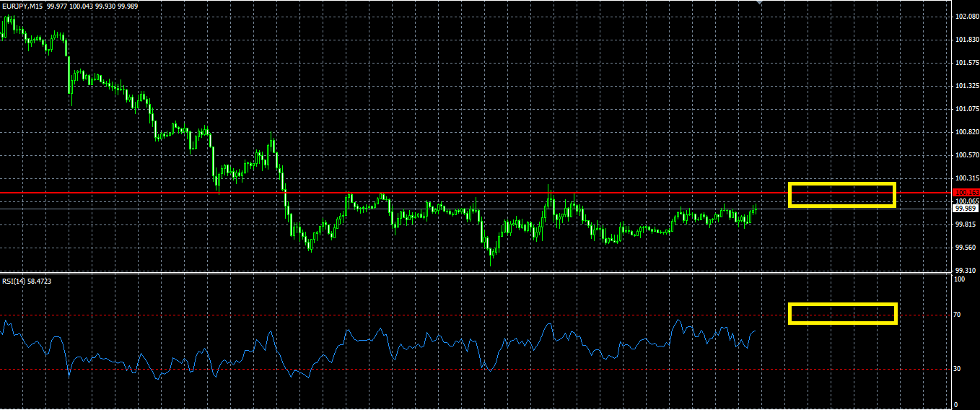Screen dimensions: 980x410
Task: Click the divider between price and RSI windows
Action: tap(473, 273)
